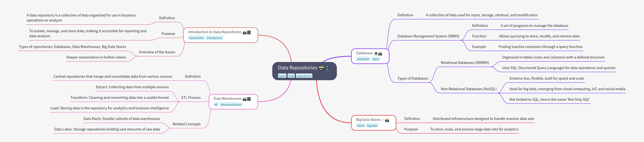Screen dimensions: 644x142
Task: Select the Data Repositories central node
Action: pos(304,71)
